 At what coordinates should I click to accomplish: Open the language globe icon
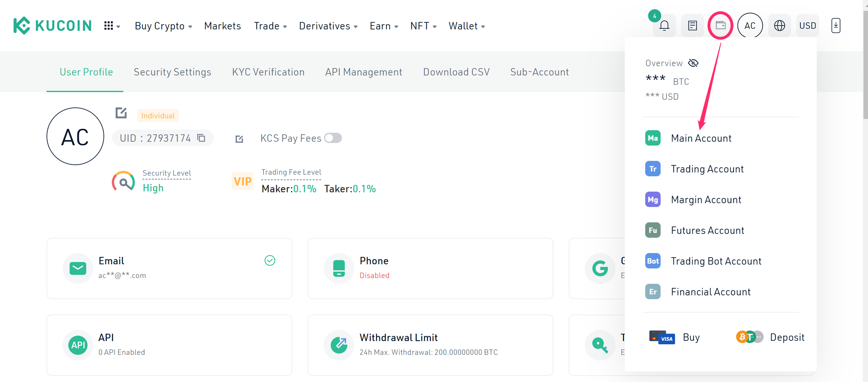(x=779, y=26)
